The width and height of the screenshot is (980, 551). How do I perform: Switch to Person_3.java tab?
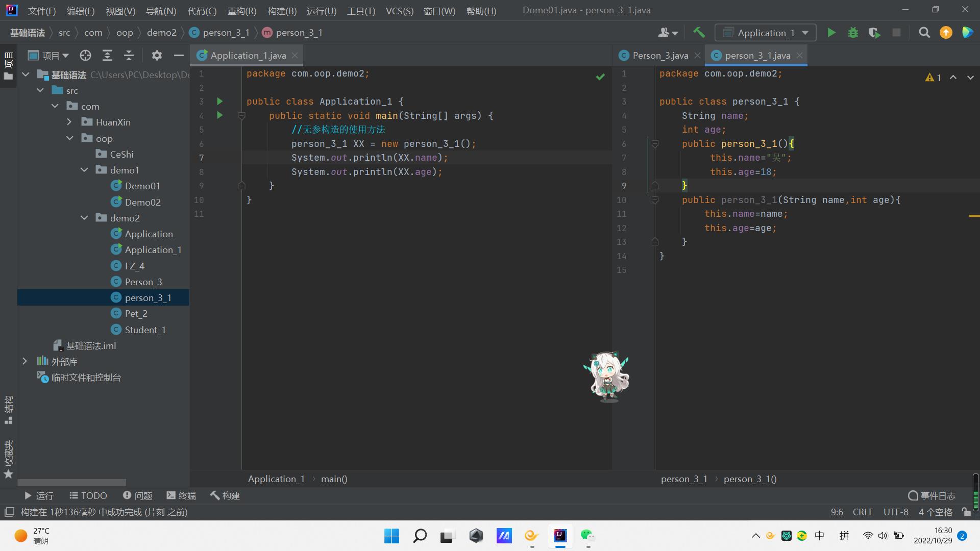point(659,56)
